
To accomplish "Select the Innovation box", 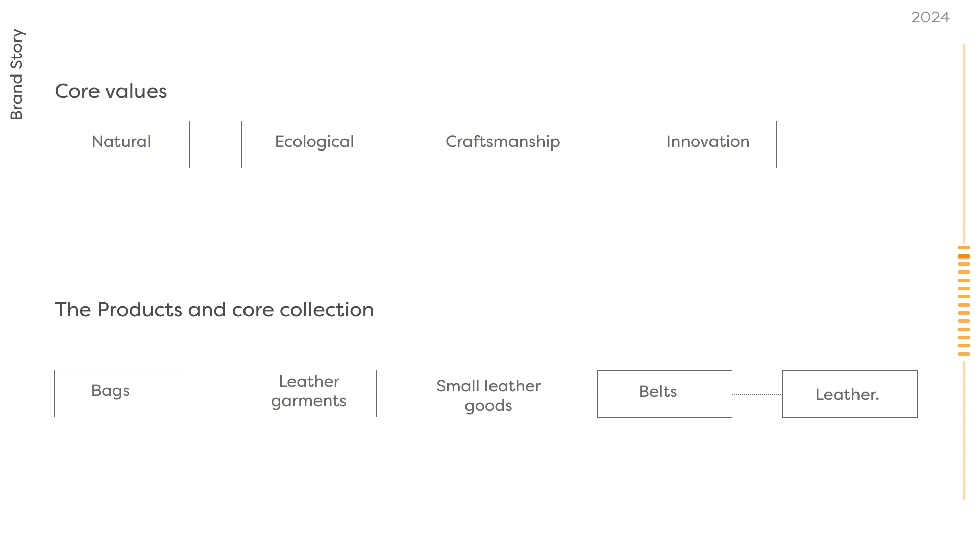I will (x=709, y=144).
